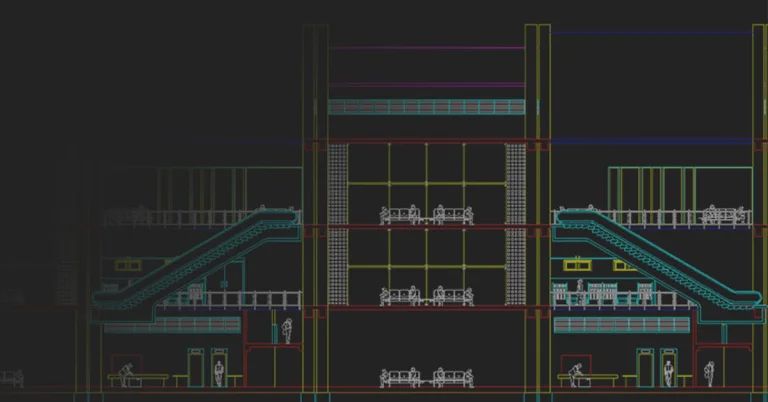
Task: Select the right hatched column in atrium
Action: pos(516,225)
